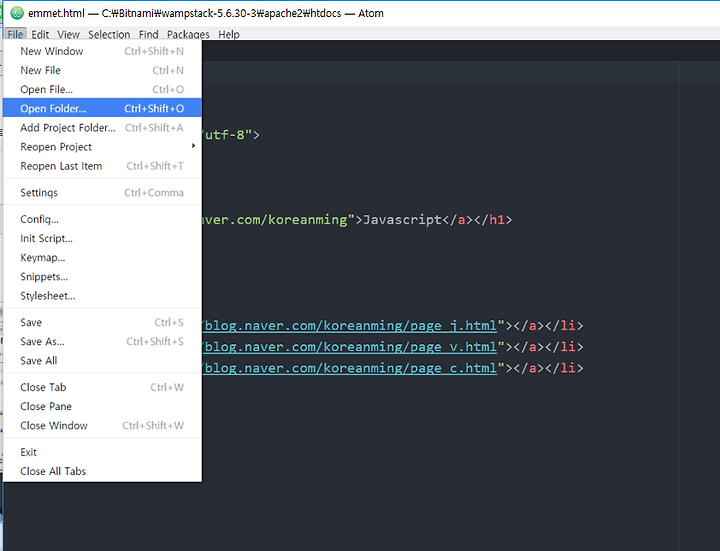Click the Javascript text in editor
This screenshot has width=720, height=551.
402,219
